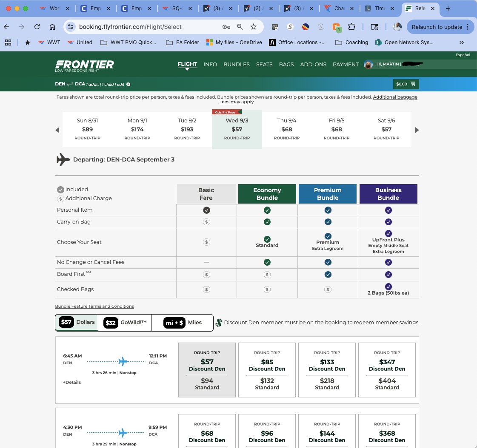This screenshot has width=477, height=448.
Task: Select Dollars fare pricing toggle
Action: click(x=77, y=322)
